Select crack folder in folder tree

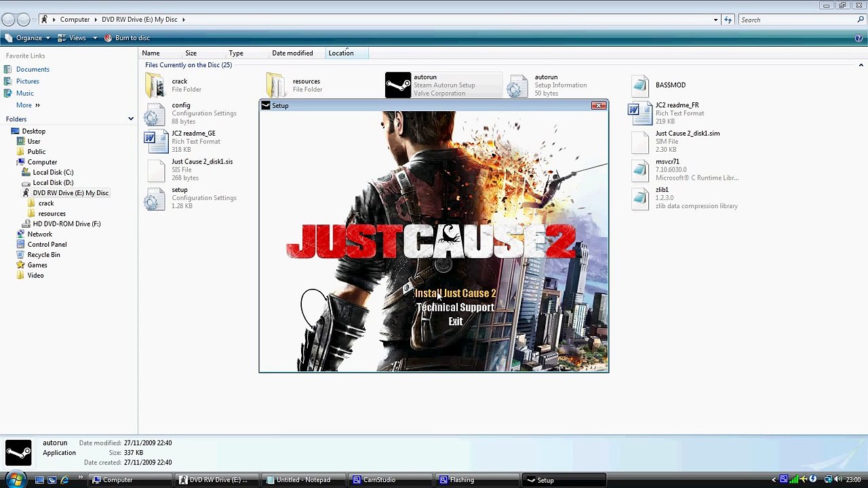[x=46, y=203]
